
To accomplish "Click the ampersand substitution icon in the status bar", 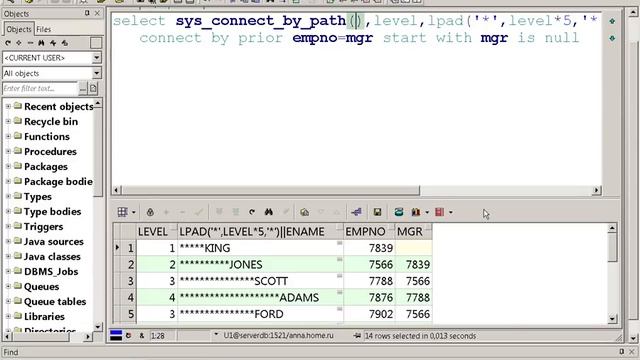I will click(x=142, y=336).
